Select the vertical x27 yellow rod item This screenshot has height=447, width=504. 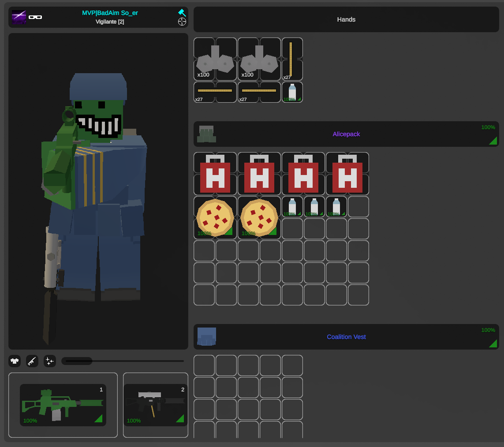click(x=292, y=59)
